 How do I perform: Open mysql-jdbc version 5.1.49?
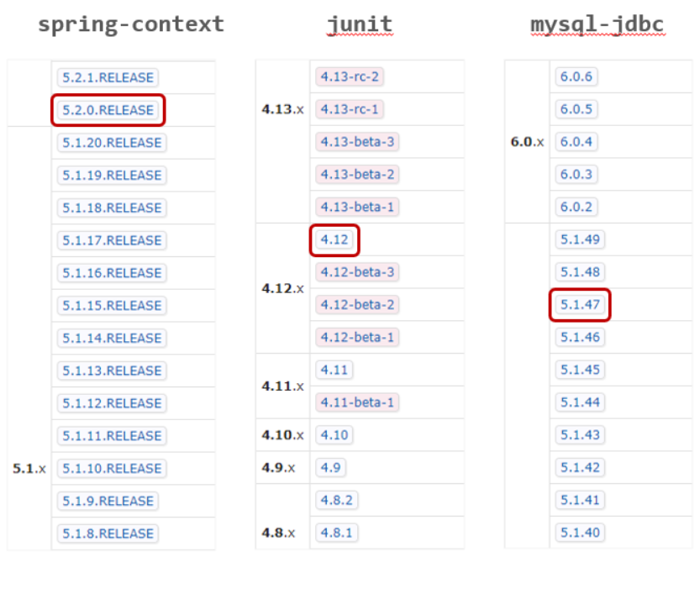[x=580, y=240]
